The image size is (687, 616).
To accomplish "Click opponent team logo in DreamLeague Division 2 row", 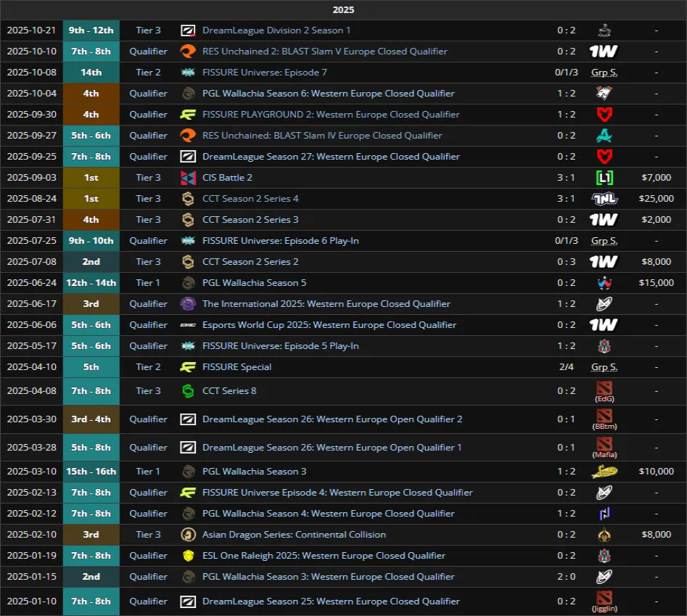I will 604,30.
